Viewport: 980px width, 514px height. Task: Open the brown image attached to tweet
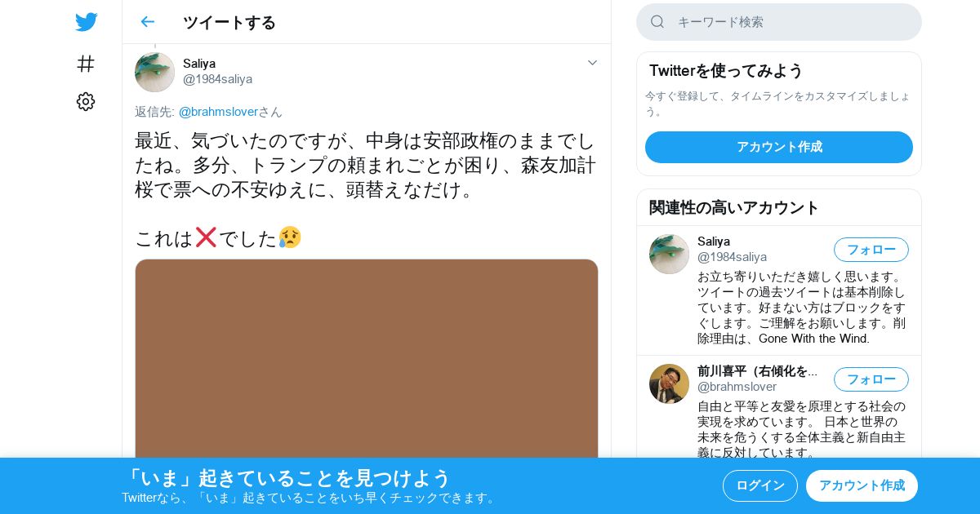(x=367, y=359)
